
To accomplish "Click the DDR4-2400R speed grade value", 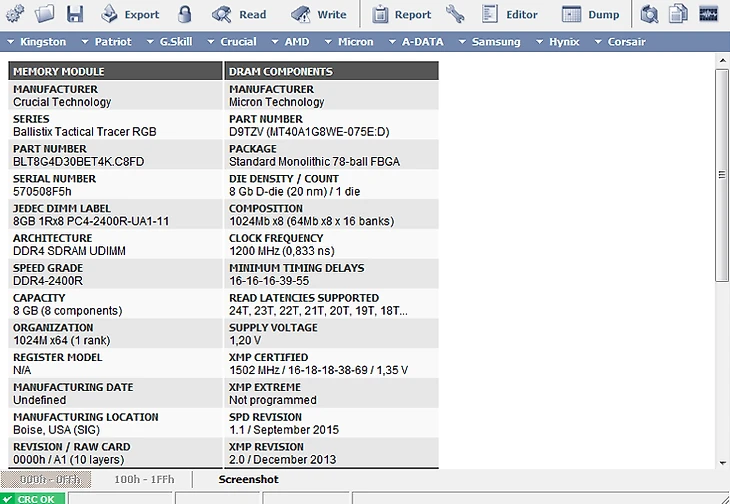I will click(x=48, y=281).
